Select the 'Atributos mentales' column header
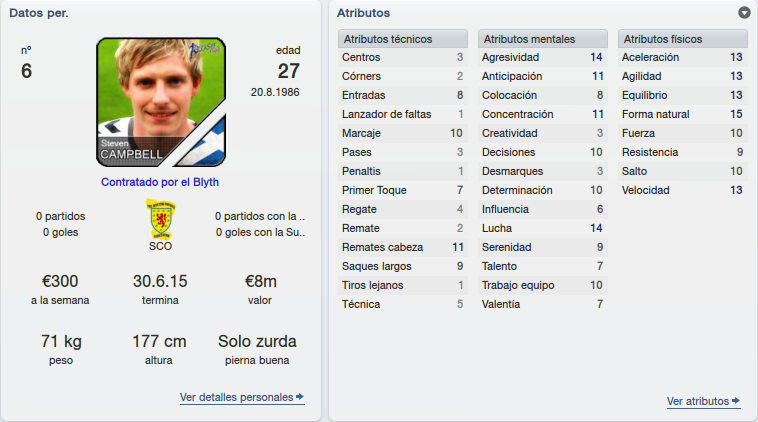The height and width of the screenshot is (422, 758). (x=542, y=39)
